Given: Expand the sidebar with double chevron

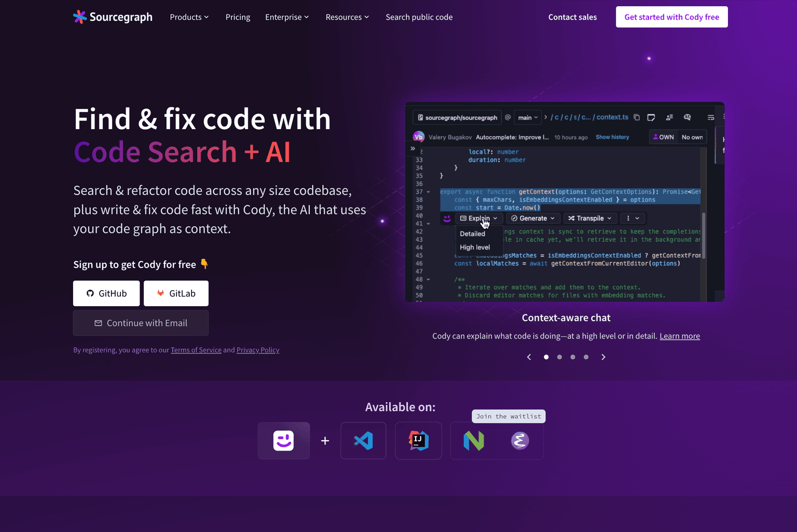Looking at the screenshot, I should (413, 148).
